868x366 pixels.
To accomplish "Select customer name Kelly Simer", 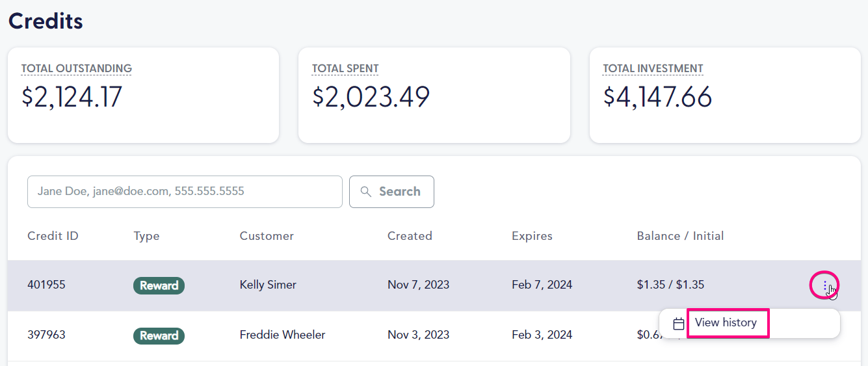I will [268, 285].
